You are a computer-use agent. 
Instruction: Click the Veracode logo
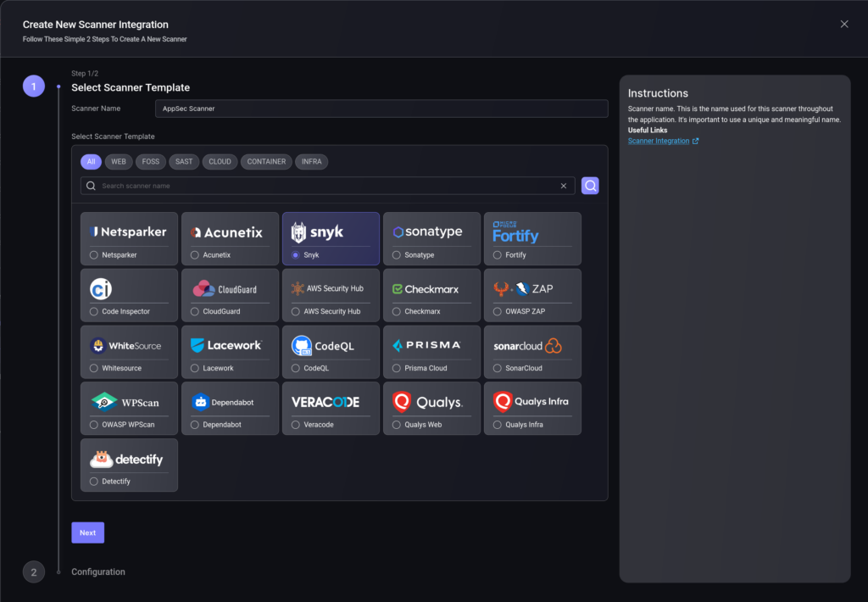[x=325, y=402]
